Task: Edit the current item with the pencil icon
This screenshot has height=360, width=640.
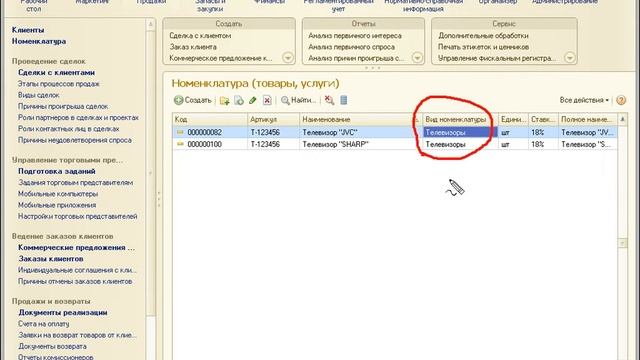Action: [x=253, y=100]
